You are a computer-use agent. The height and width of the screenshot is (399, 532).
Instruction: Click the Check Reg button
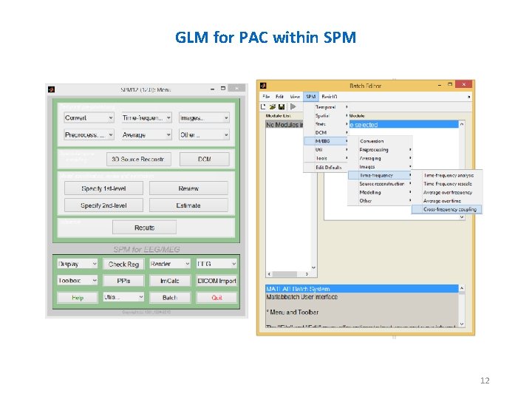coord(123,264)
